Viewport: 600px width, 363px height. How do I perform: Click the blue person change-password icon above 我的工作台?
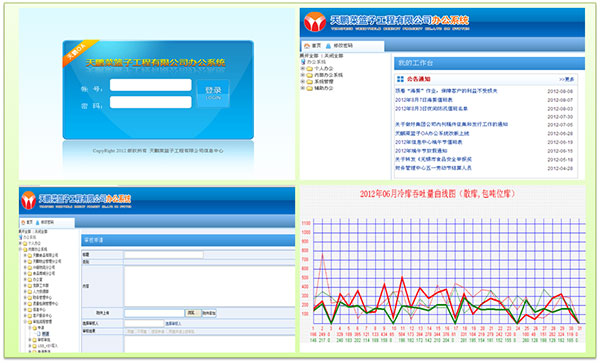[x=328, y=46]
